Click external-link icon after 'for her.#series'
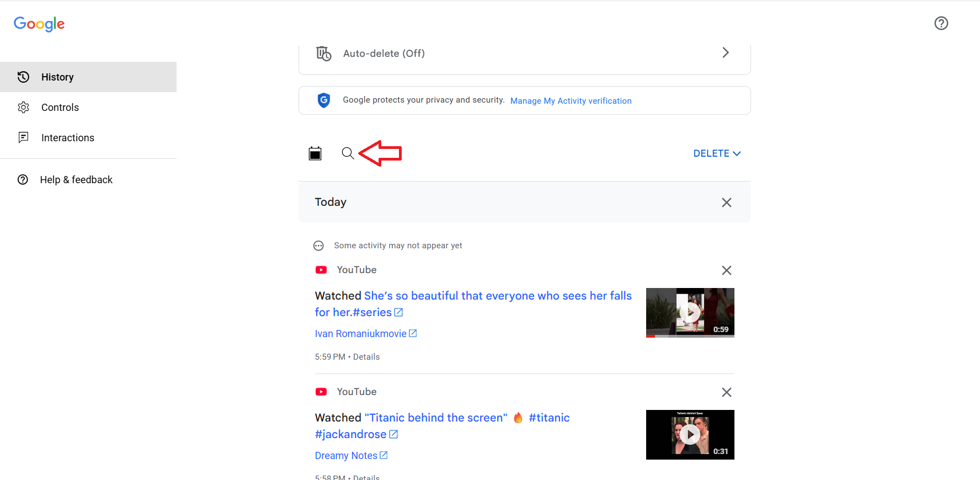This screenshot has height=480, width=980. click(x=398, y=312)
